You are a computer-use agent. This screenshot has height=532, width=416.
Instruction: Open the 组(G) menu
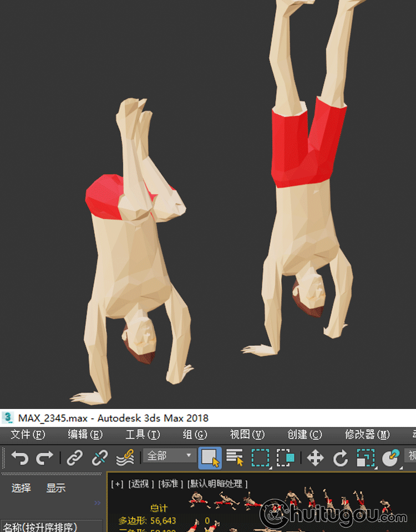195,434
